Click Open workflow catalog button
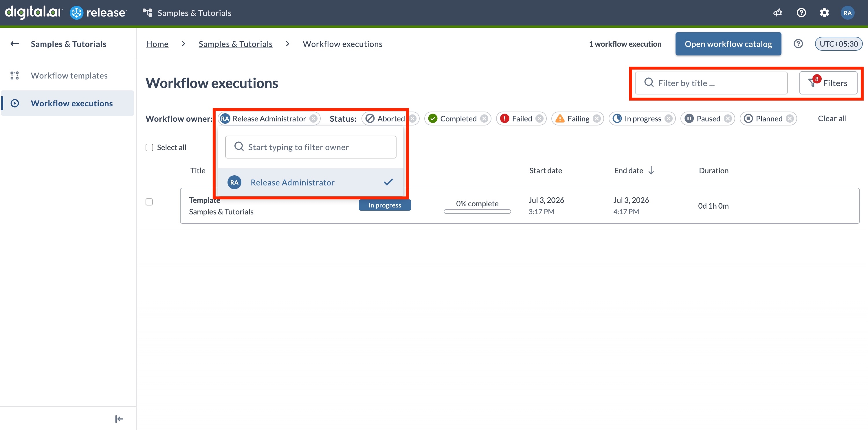This screenshot has height=430, width=868. tap(728, 44)
